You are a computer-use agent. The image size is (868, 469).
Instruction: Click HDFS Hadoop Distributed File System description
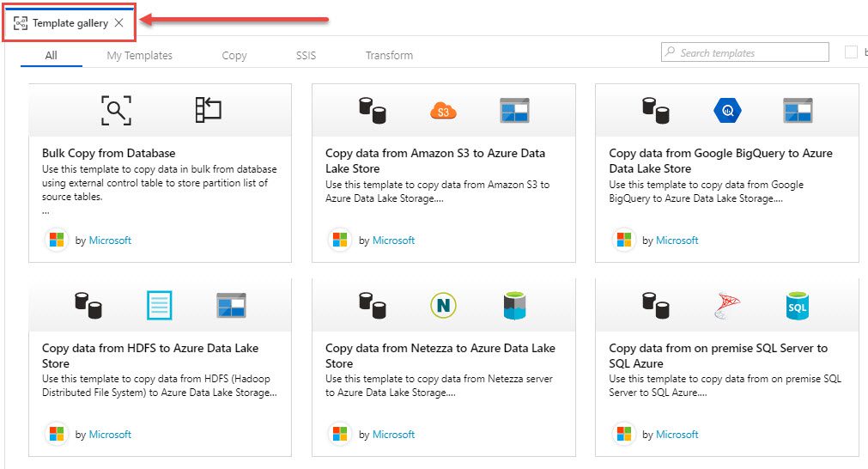point(160,386)
